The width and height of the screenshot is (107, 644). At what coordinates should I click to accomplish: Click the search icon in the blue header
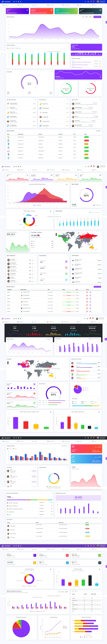[85, 1]
